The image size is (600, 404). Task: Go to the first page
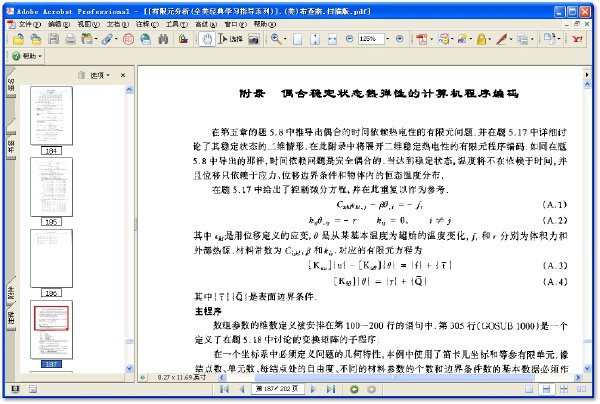pyautogui.click(x=224, y=389)
